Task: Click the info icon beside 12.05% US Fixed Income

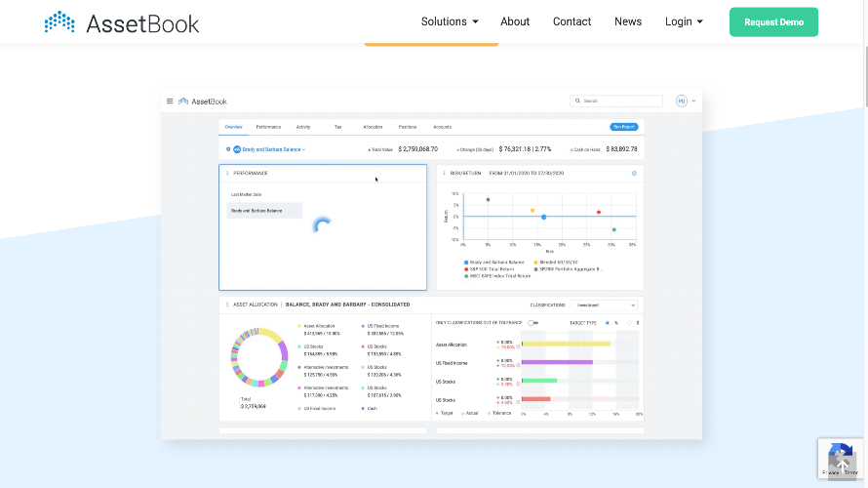Action: (518, 366)
